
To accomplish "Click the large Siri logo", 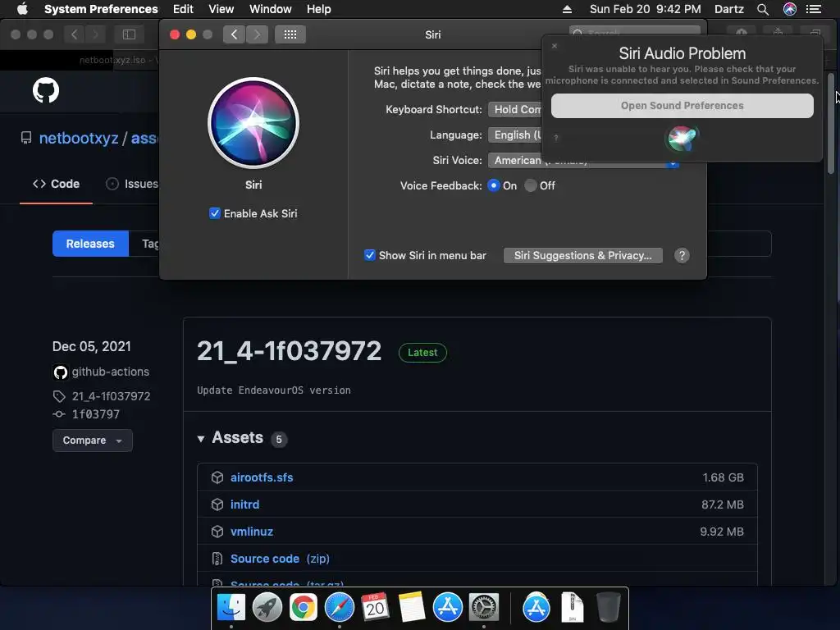I will pyautogui.click(x=253, y=123).
